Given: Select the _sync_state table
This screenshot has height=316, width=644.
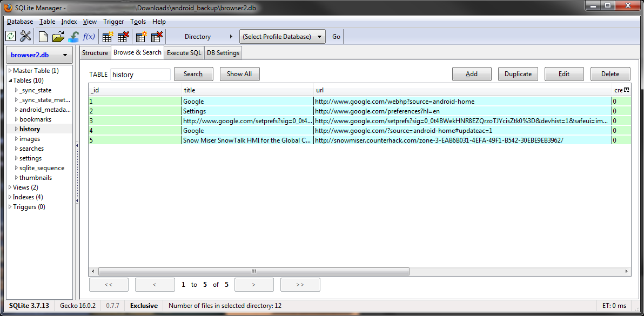Looking at the screenshot, I should 35,90.
